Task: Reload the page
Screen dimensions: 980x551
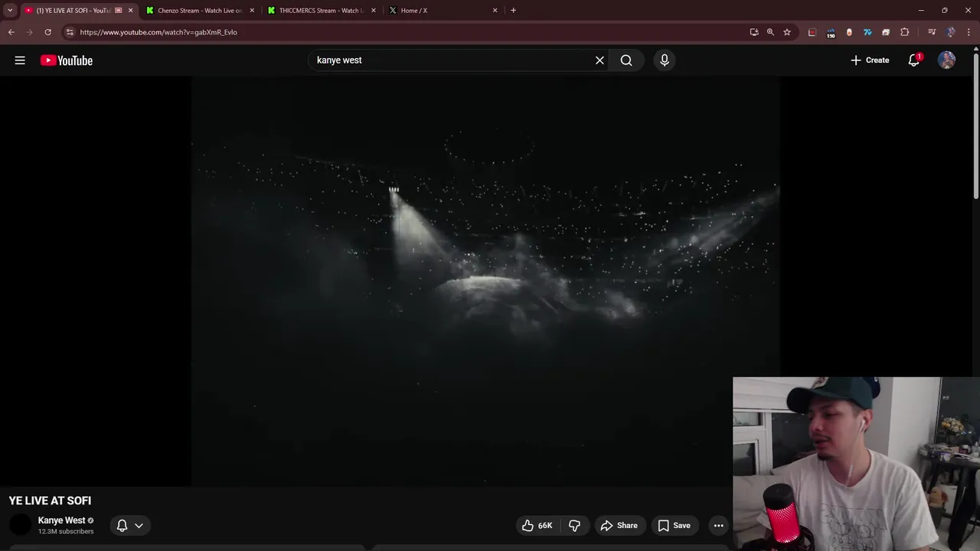Action: tap(47, 32)
